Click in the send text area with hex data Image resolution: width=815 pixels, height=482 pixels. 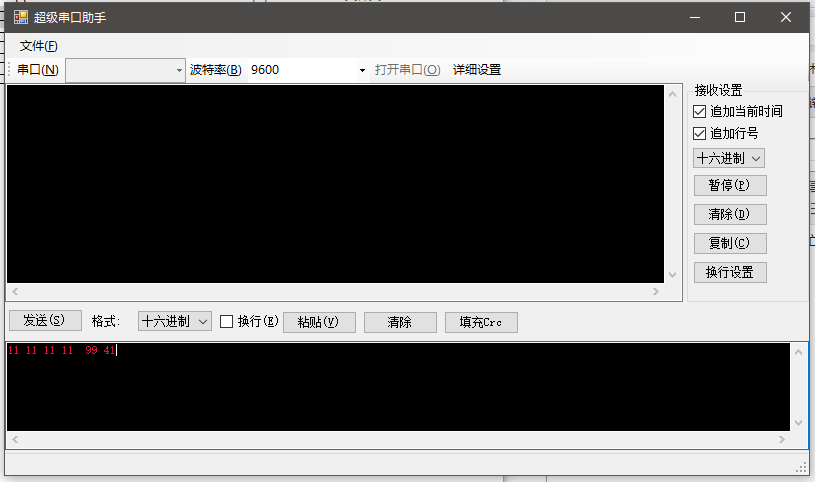[x=398, y=386]
